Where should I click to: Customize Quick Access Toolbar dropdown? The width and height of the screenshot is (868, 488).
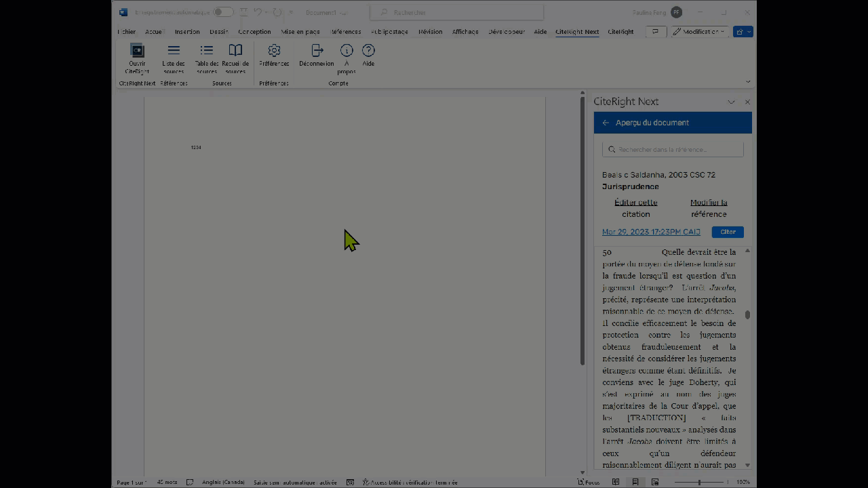[x=292, y=12]
